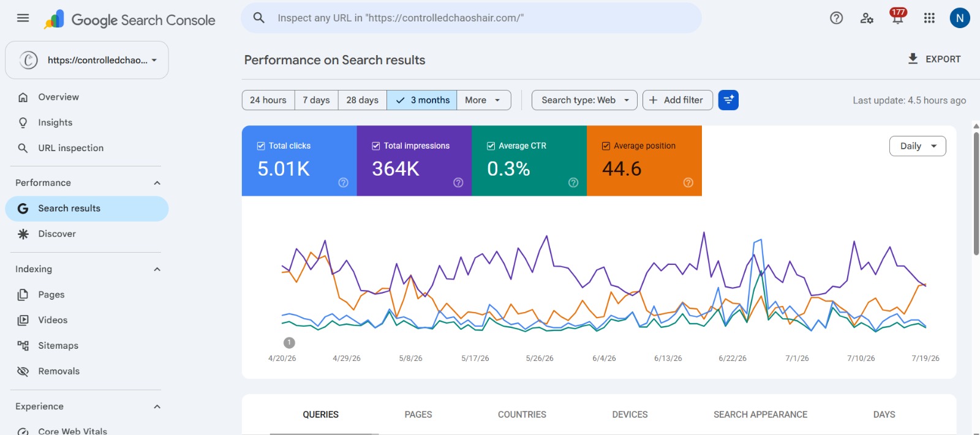Switch to the PAGES tab
The height and width of the screenshot is (435, 980).
point(418,414)
